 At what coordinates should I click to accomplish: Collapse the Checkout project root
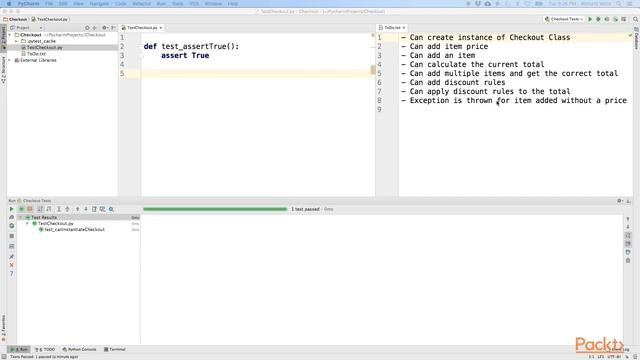(10, 35)
